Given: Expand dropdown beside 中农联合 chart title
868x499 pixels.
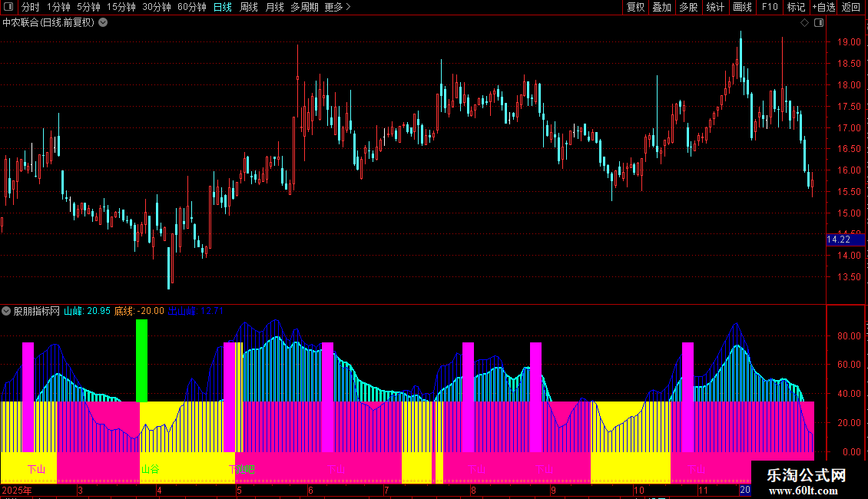Looking at the screenshot, I should (103, 23).
